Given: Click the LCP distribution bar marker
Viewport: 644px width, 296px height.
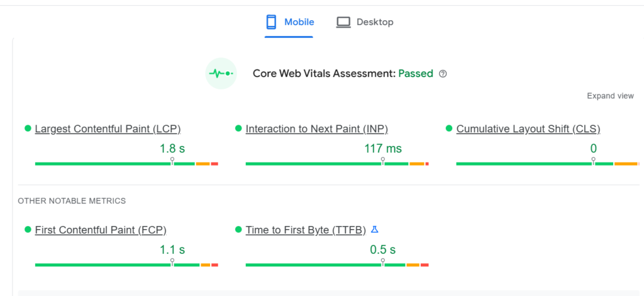Looking at the screenshot, I should click(x=172, y=161).
